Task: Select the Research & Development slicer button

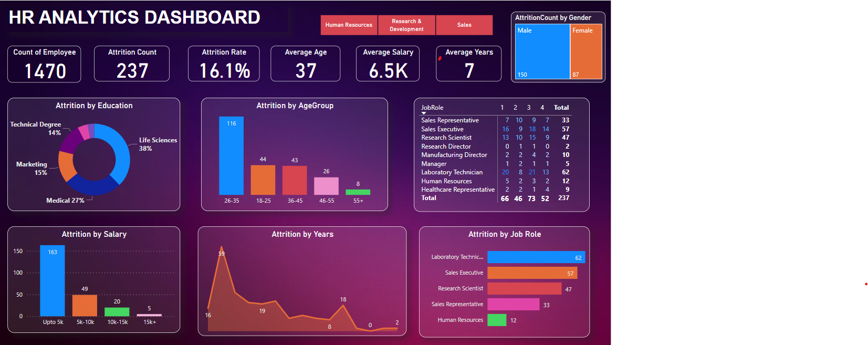Action: 406,25
